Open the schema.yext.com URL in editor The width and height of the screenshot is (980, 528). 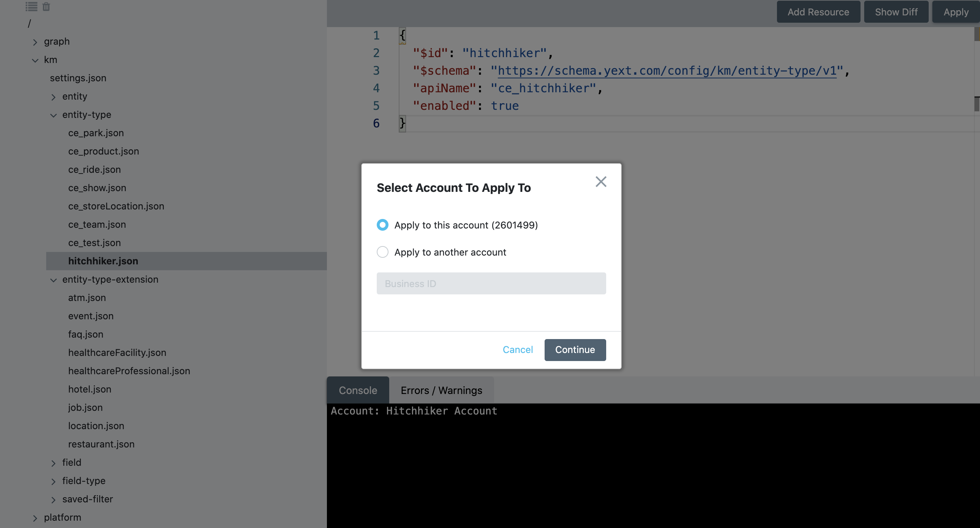coord(667,71)
